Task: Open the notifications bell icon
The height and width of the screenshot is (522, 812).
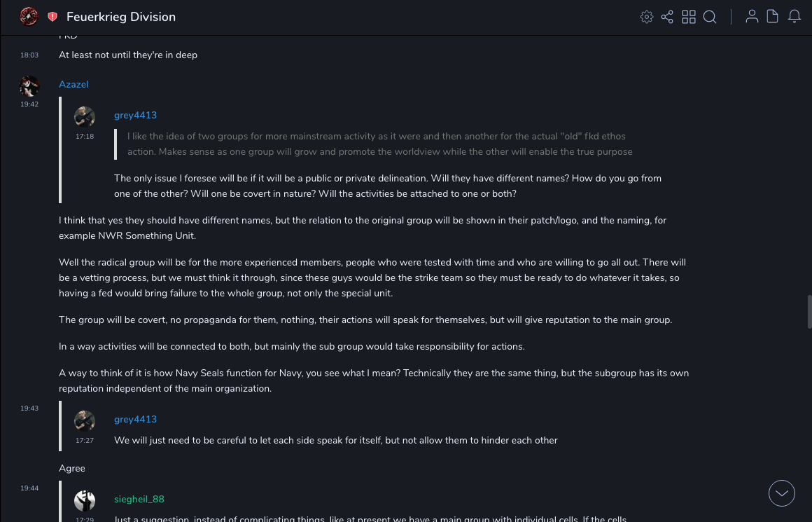Action: (x=794, y=17)
